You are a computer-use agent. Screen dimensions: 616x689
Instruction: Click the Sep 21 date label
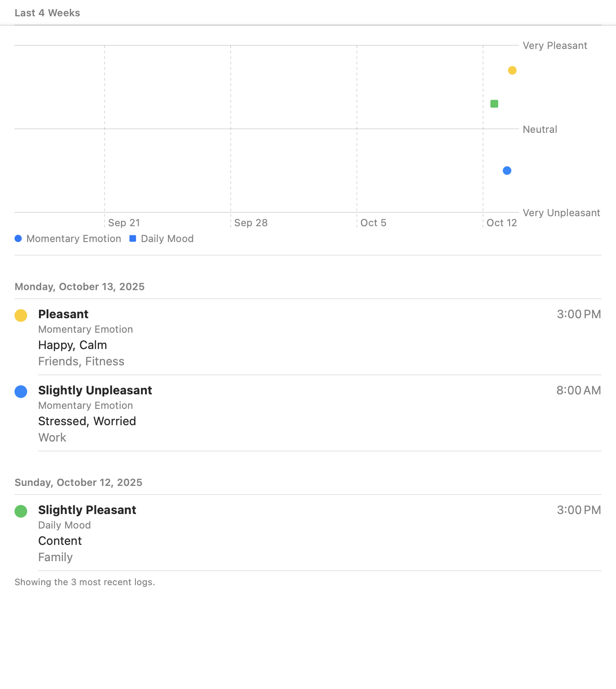[124, 223]
